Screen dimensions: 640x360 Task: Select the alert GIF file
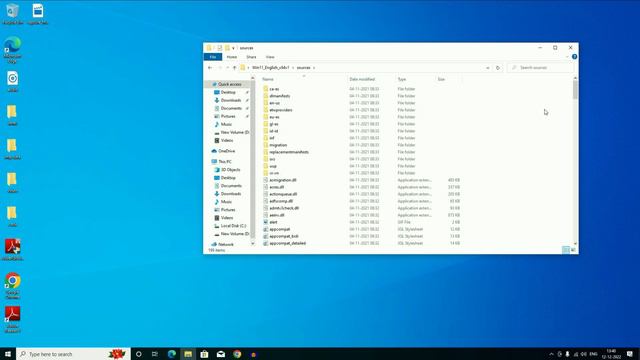tap(273, 222)
